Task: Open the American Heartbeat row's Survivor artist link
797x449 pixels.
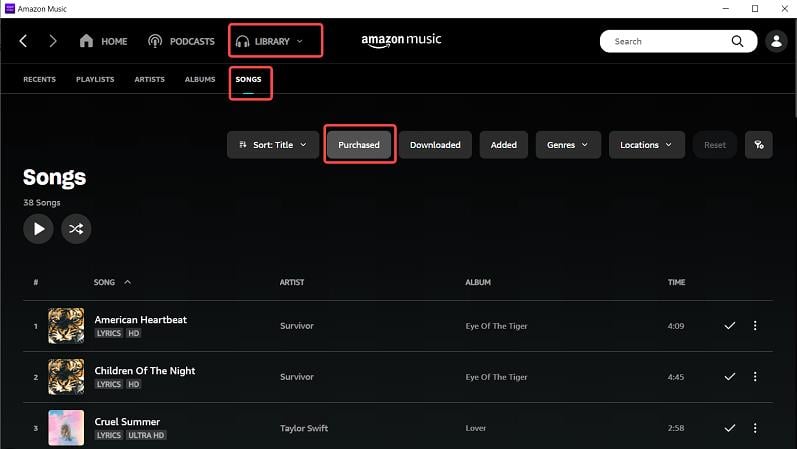Action: [x=297, y=326]
